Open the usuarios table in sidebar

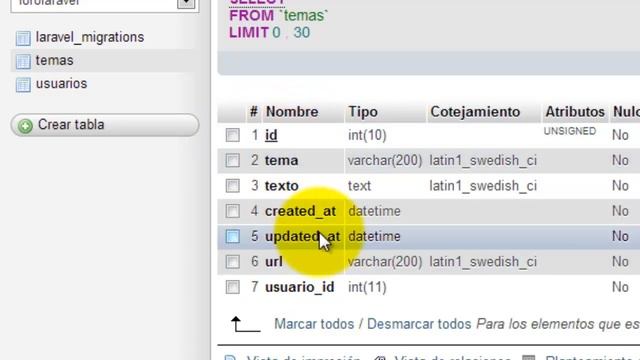(x=62, y=84)
